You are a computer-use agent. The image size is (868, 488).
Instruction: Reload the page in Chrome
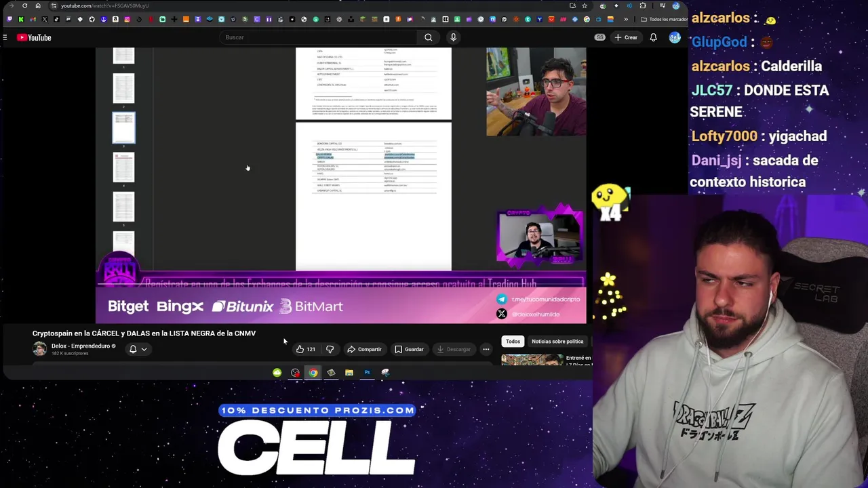tap(25, 5)
